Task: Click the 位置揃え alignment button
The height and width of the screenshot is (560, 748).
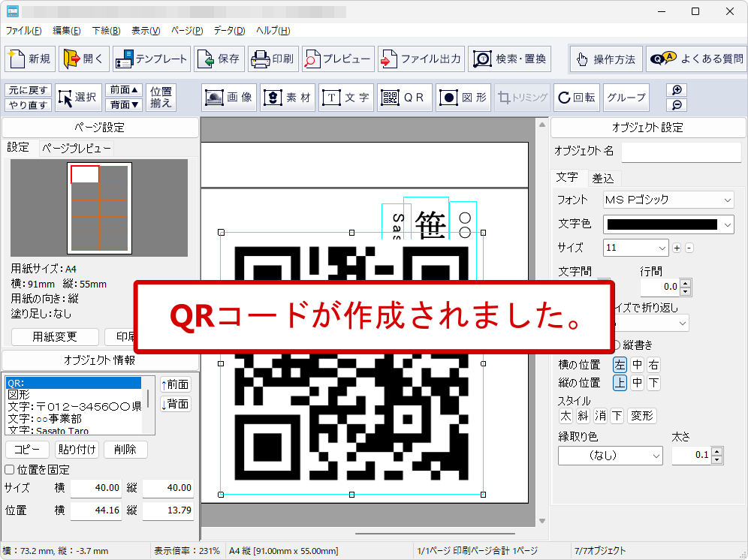Action: click(x=161, y=98)
